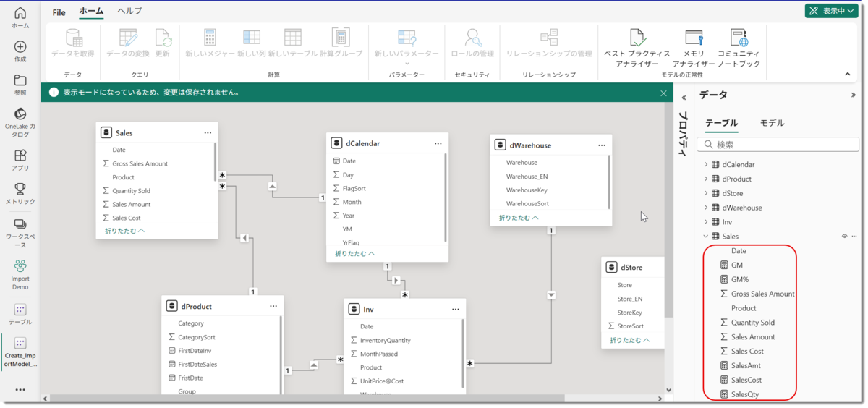Expand dWarehouse in data pane
The width and height of the screenshot is (868, 408).
706,208
